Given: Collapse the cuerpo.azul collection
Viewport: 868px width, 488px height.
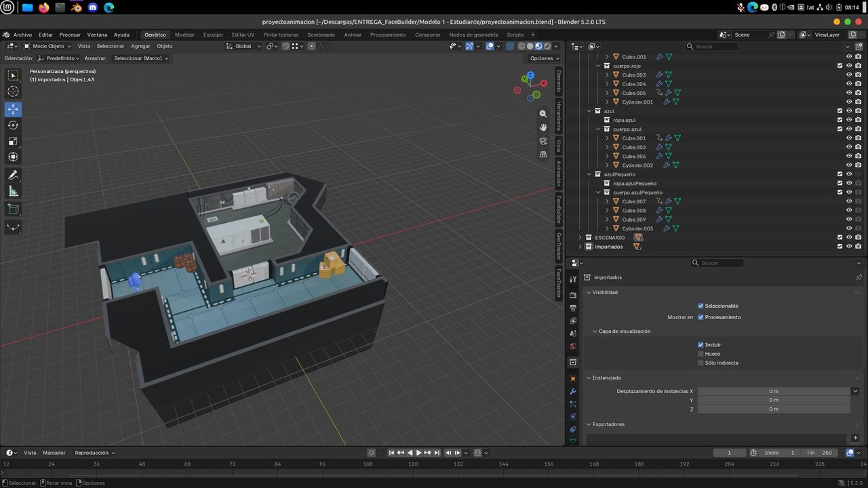Looking at the screenshot, I should point(598,129).
